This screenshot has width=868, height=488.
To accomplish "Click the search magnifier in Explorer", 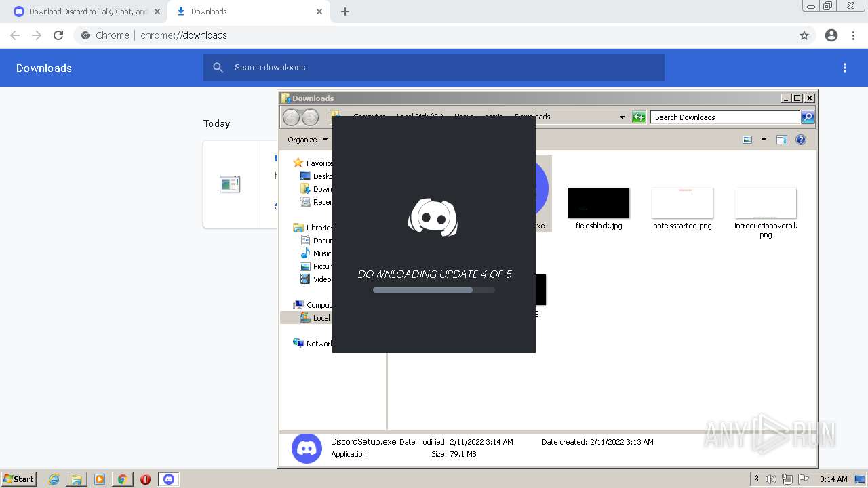I will (807, 117).
